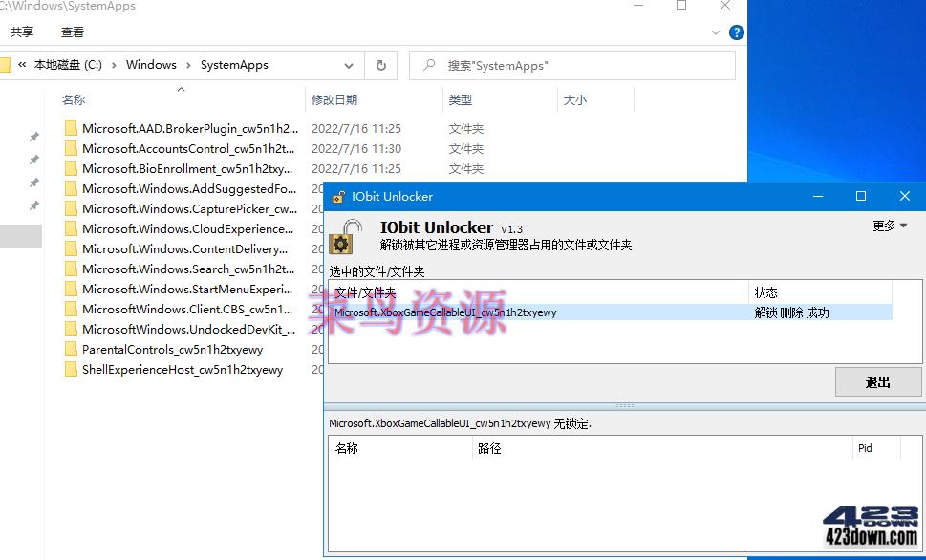Viewport: 926px width, 560px height.
Task: Expand the « breadcrumb overflow chevron
Action: click(x=22, y=65)
